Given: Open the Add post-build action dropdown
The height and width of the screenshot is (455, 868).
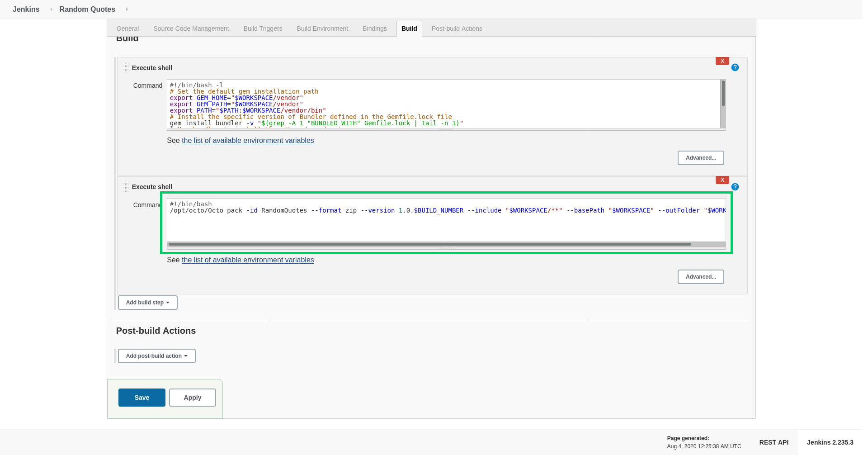Looking at the screenshot, I should [156, 356].
